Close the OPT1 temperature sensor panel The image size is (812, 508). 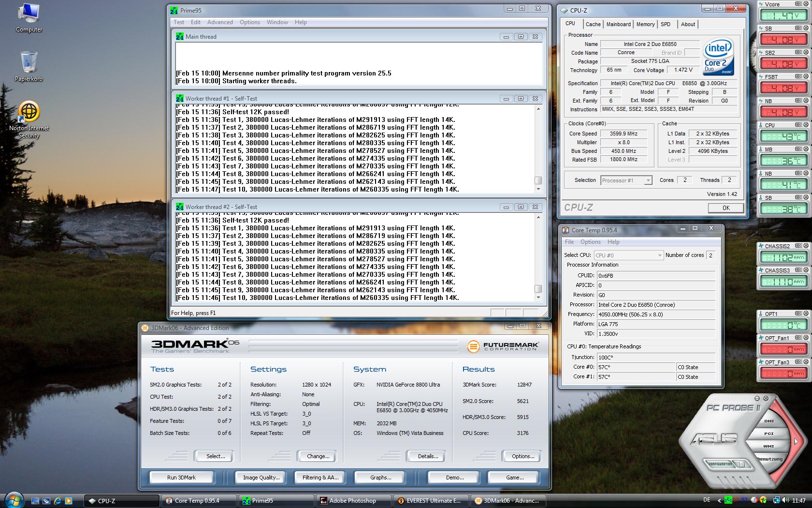click(x=806, y=314)
